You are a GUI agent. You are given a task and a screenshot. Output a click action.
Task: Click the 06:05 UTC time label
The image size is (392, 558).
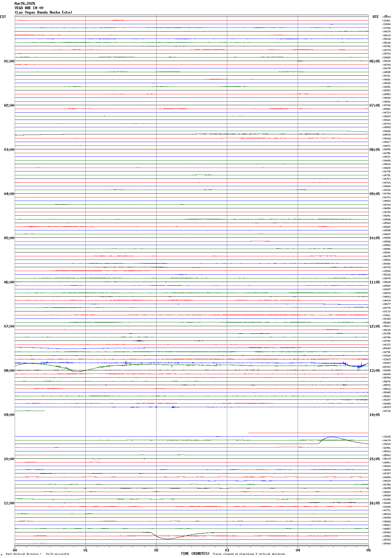(374, 61)
